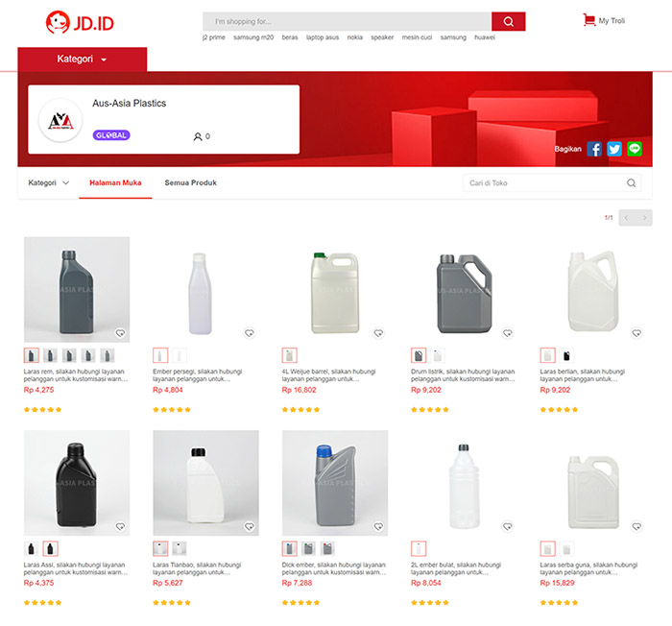Open Drum listrik product title link
672x626 pixels.
tap(463, 375)
